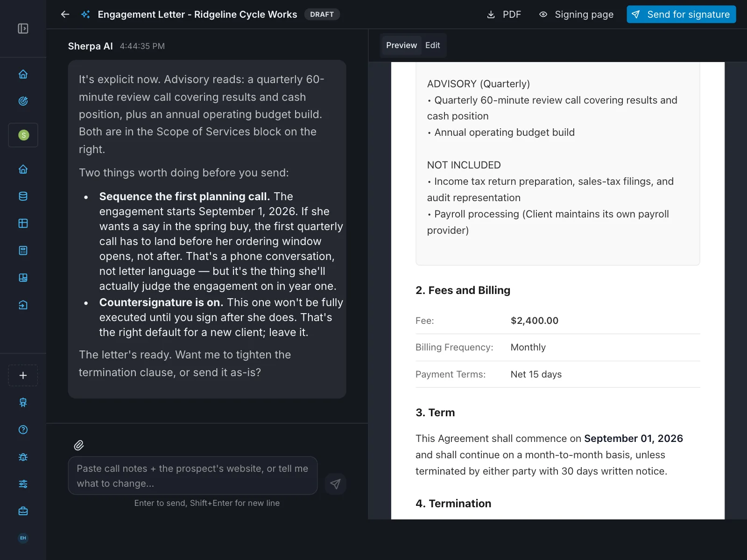
Task: Open the help question mark icon
Action: (x=23, y=430)
